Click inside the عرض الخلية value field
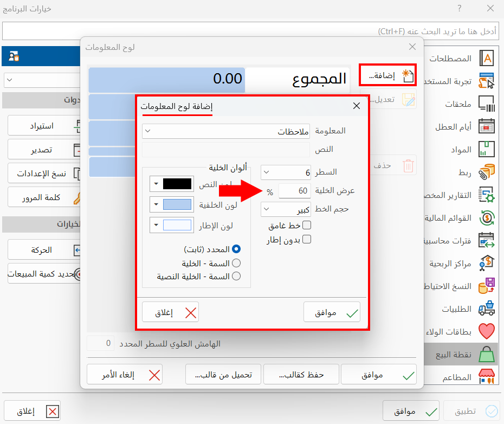Viewport: 504px width, 424px height. (x=295, y=191)
